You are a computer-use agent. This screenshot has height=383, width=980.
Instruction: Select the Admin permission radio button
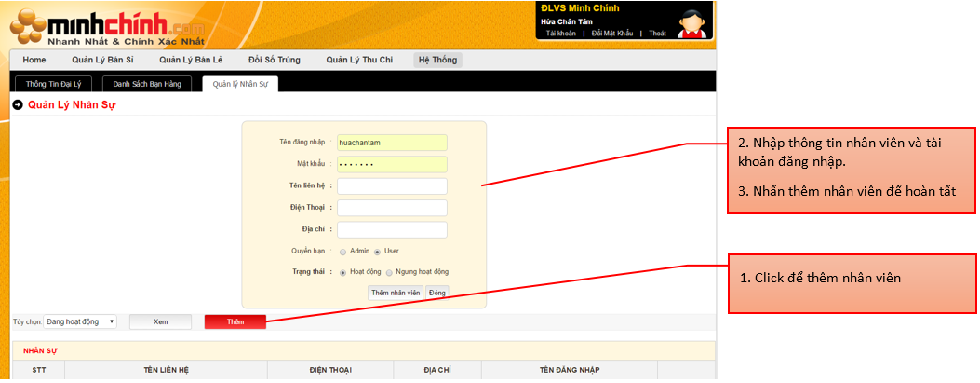coord(342,252)
